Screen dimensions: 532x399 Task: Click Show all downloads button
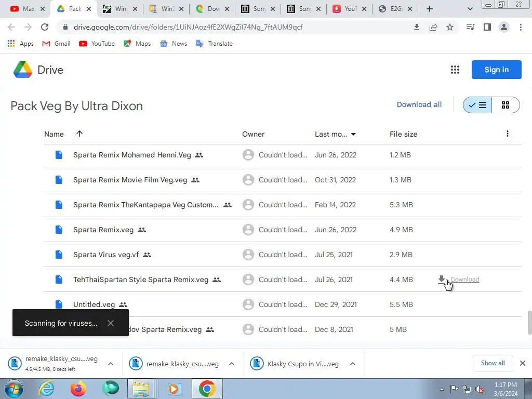pos(493,363)
